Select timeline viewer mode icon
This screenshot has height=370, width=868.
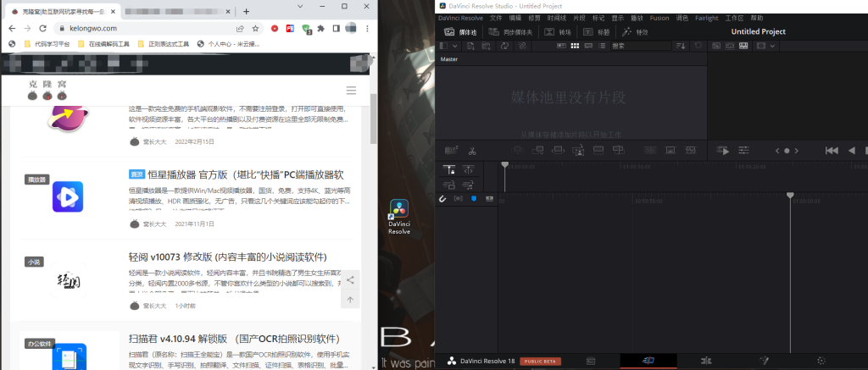(x=744, y=46)
